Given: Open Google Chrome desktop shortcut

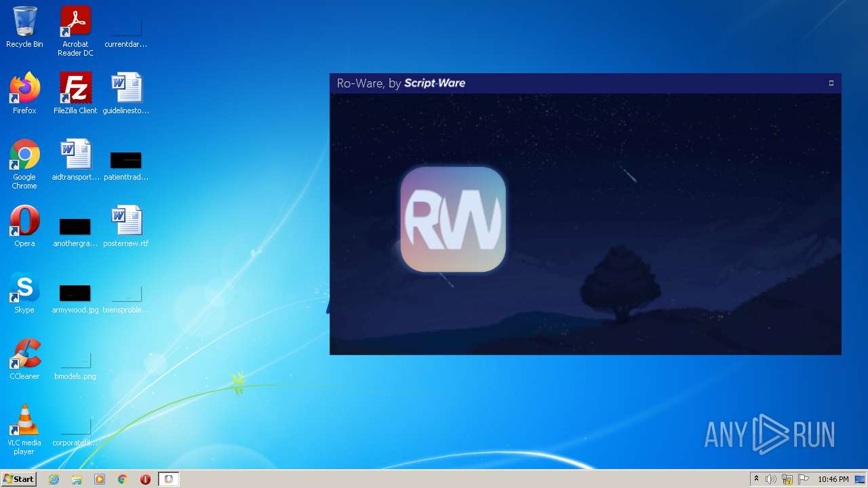Looking at the screenshot, I should click(24, 164).
